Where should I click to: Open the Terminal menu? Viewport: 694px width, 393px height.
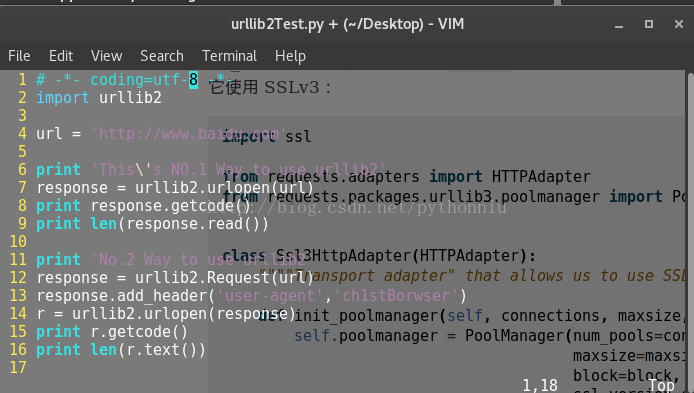pyautogui.click(x=229, y=56)
